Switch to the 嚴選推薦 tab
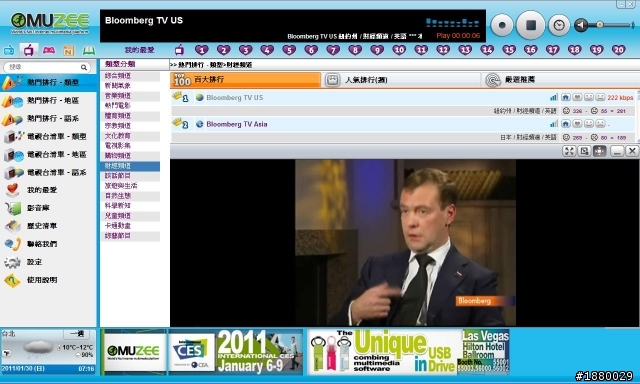Image resolution: width=640 pixels, height=384 pixels. (x=559, y=80)
